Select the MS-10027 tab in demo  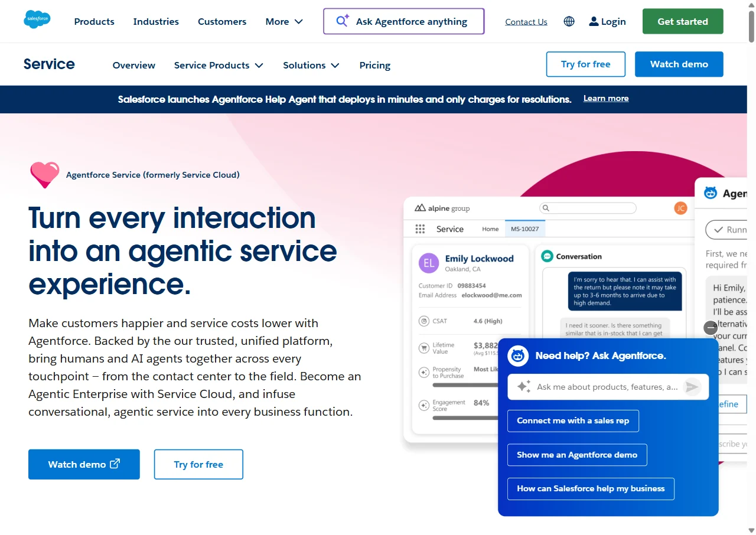pyautogui.click(x=525, y=229)
